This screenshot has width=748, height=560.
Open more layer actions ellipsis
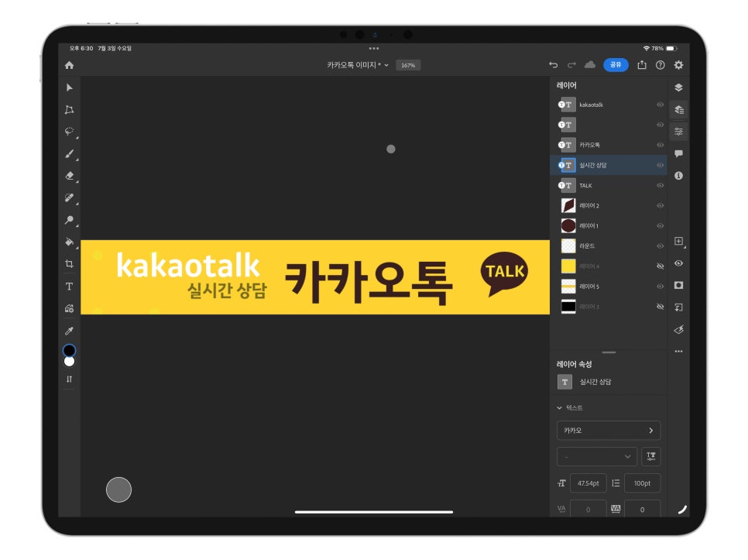(x=679, y=352)
